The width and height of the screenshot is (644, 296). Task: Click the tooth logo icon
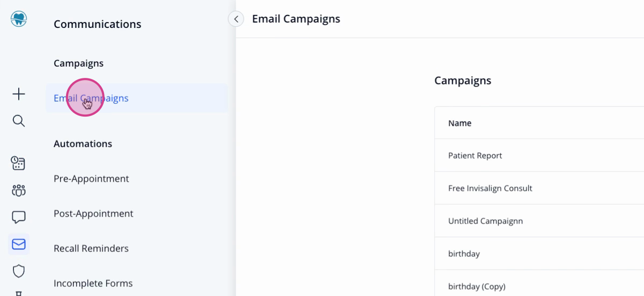tap(19, 19)
